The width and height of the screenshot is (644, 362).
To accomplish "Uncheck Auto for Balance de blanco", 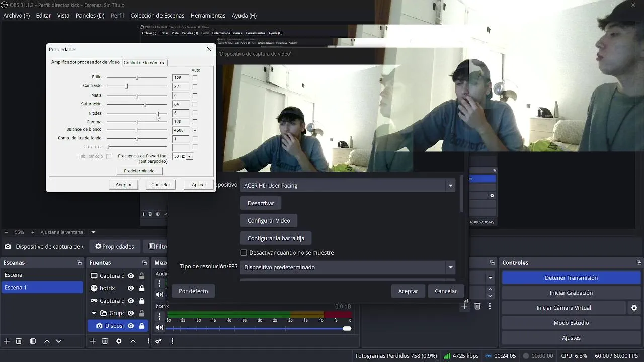I will click(x=195, y=130).
